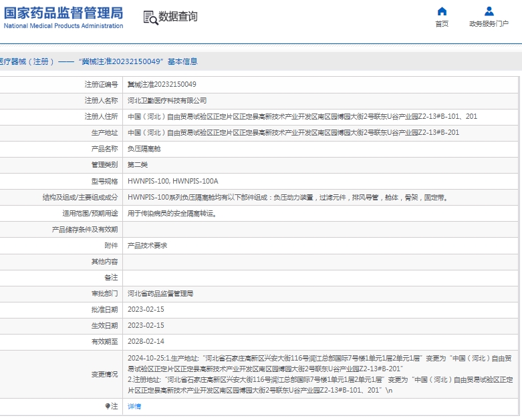Select model spec HWNPIS-100, HWNPIS-100A

tap(173, 181)
